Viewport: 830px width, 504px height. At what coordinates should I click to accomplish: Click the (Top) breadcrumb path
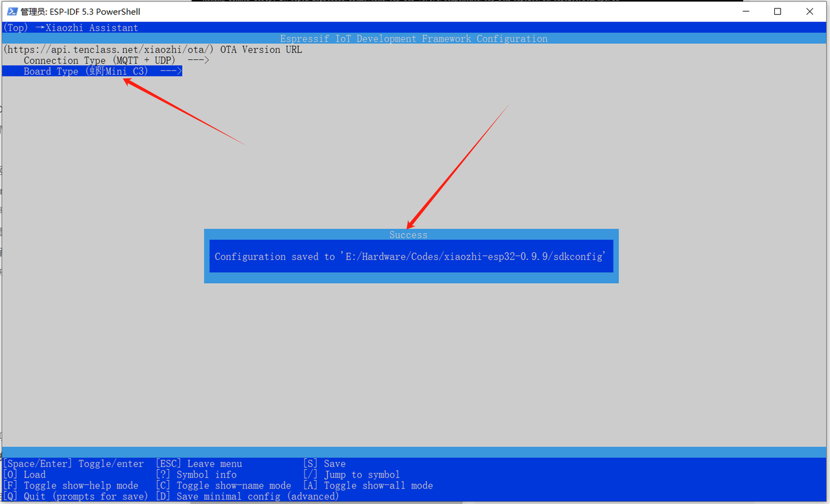pos(16,28)
